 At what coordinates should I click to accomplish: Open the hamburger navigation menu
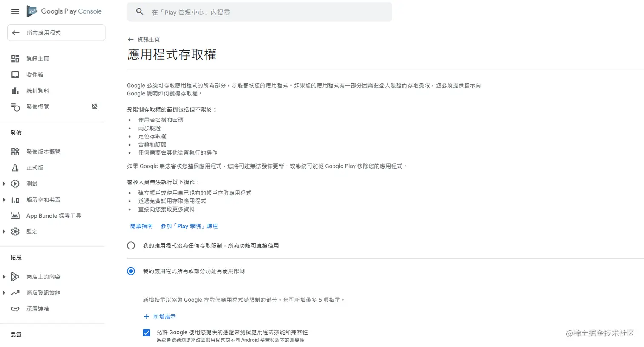point(15,11)
